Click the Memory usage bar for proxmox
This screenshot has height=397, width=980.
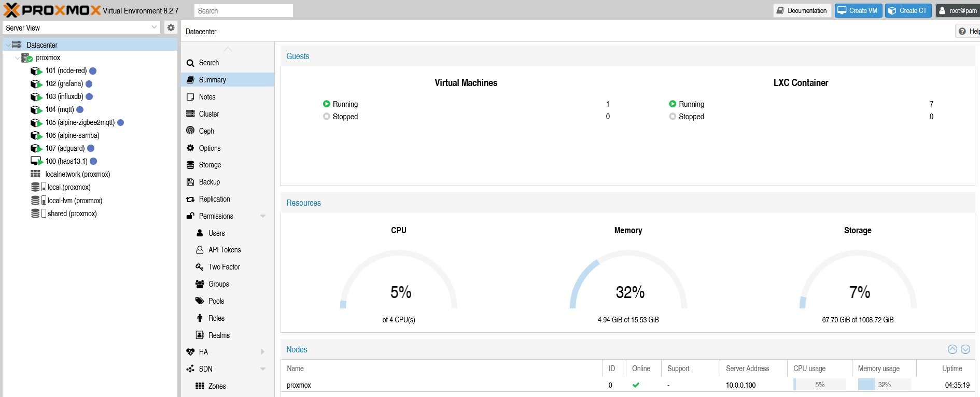click(x=884, y=385)
